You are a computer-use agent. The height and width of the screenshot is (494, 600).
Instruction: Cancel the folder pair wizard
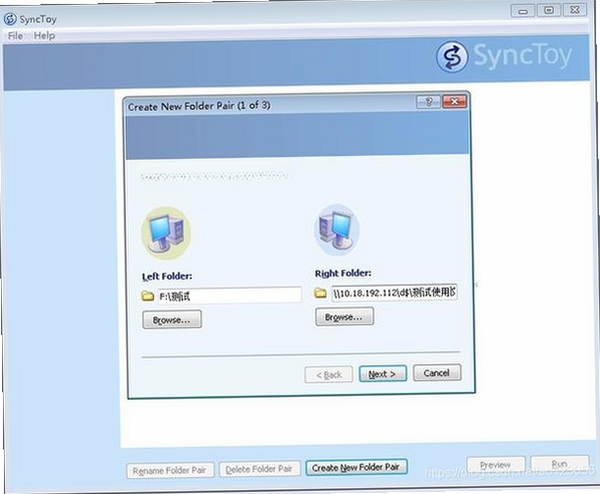[437, 373]
